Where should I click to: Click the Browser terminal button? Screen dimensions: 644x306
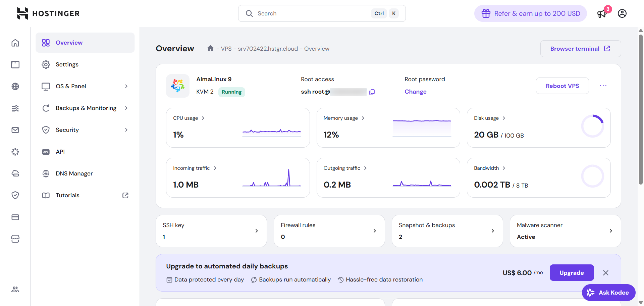pyautogui.click(x=581, y=49)
